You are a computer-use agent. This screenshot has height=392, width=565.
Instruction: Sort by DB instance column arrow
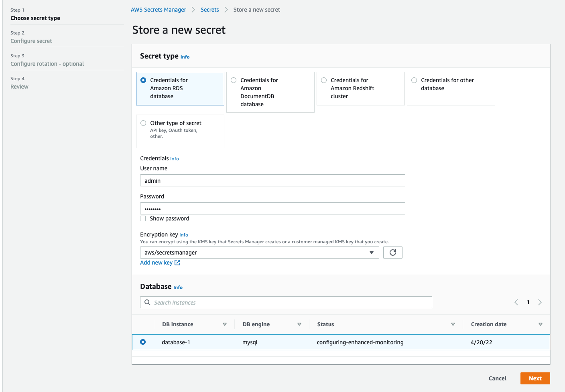[225, 324]
